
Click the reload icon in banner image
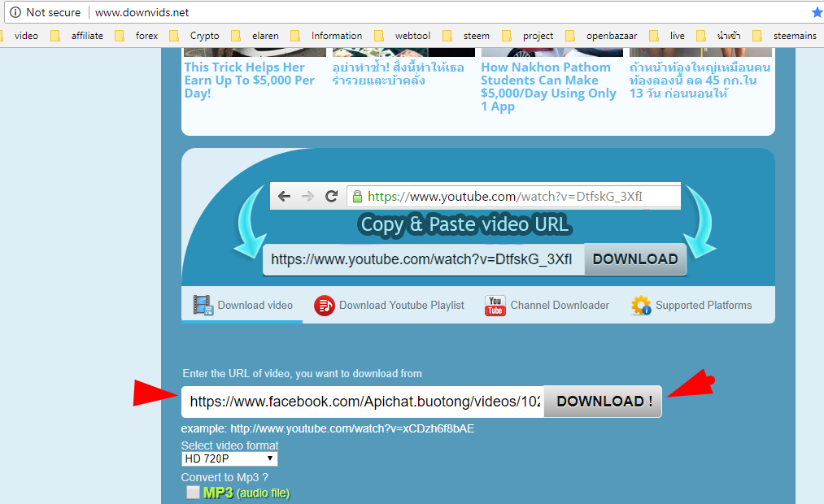[331, 197]
